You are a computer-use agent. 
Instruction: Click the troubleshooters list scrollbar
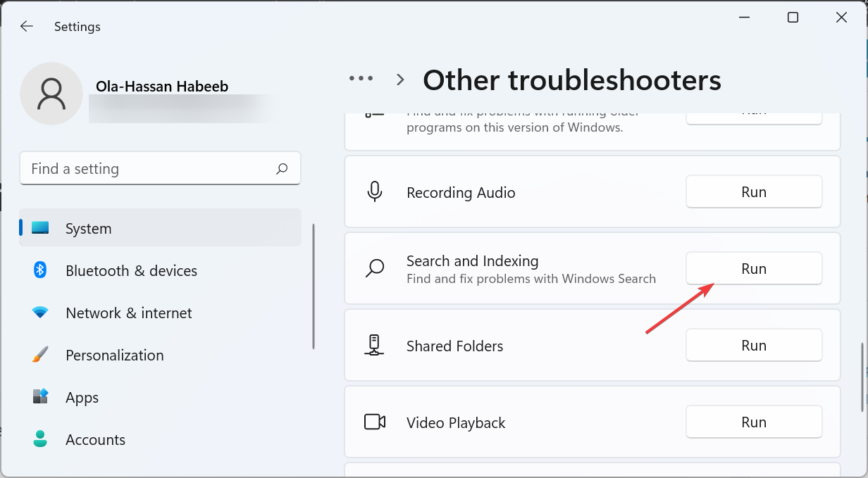click(862, 378)
